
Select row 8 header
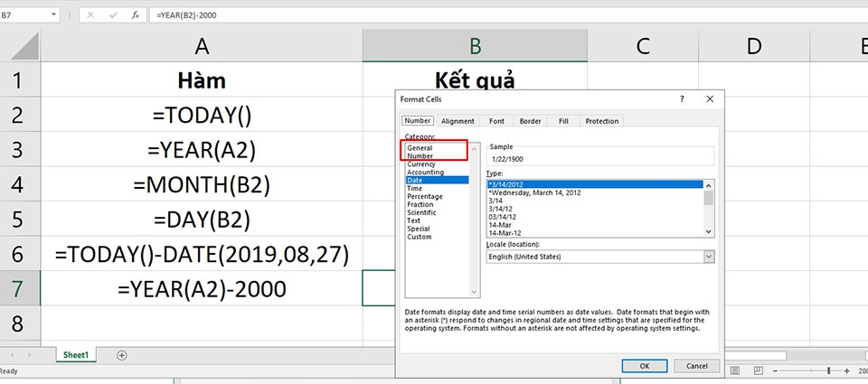pyautogui.click(x=18, y=323)
